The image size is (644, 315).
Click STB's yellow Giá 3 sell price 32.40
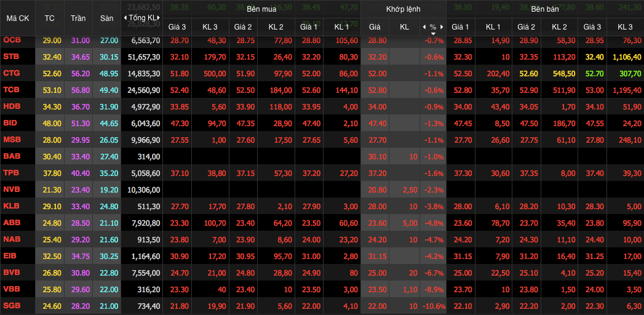pyautogui.click(x=592, y=57)
